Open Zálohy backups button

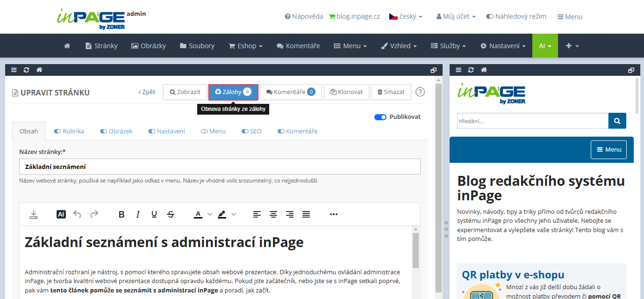click(233, 92)
